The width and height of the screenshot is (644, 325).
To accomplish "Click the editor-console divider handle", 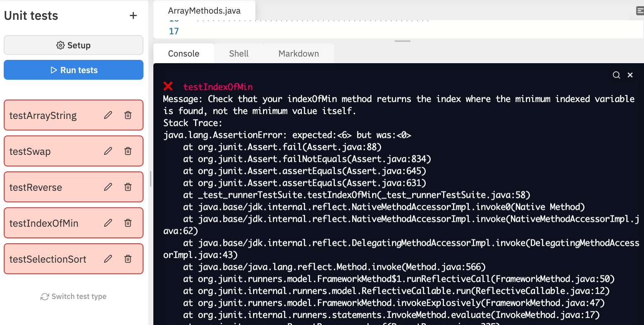I will coord(403,41).
